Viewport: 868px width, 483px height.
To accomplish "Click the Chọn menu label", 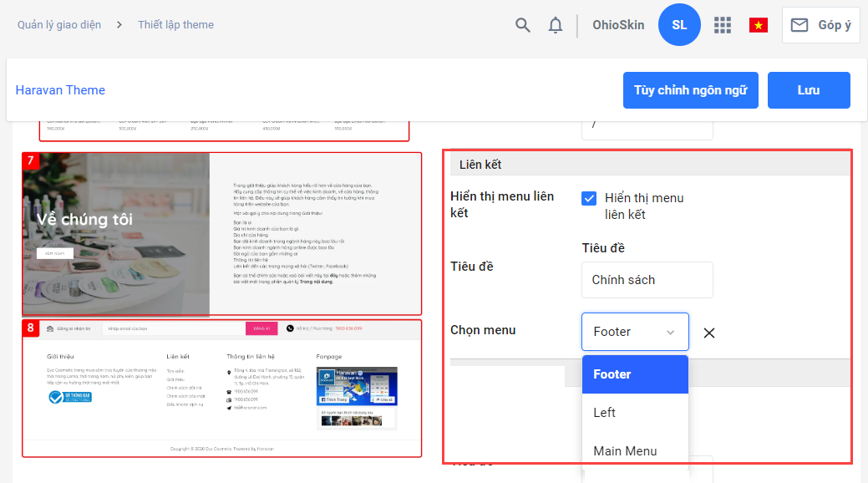I will tap(483, 330).
